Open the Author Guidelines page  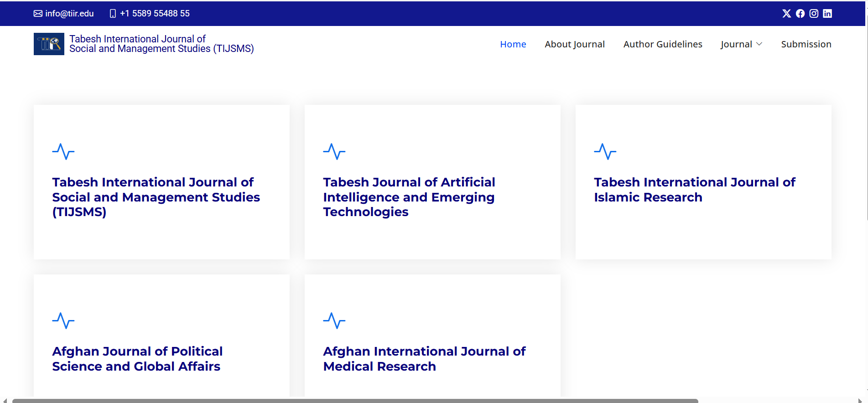click(x=663, y=44)
